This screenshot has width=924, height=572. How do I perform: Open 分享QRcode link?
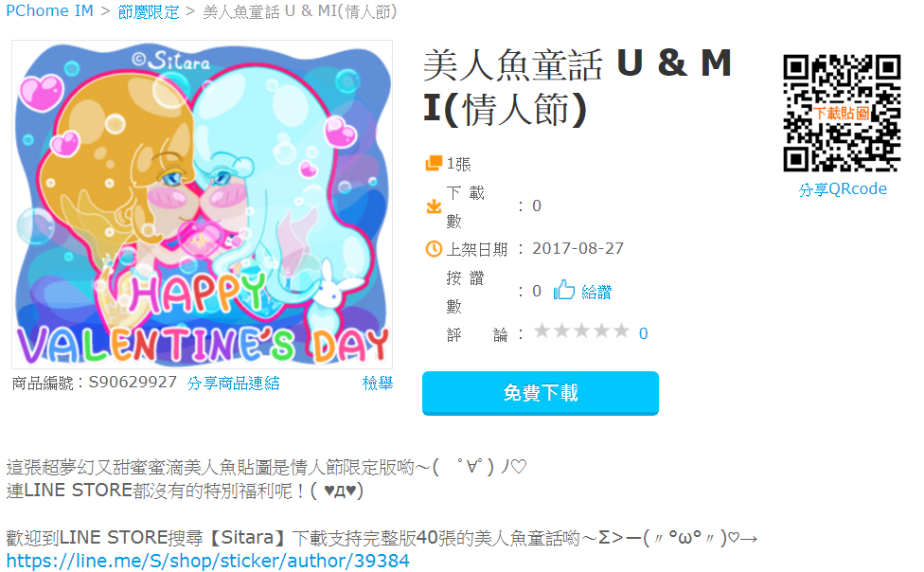(843, 189)
